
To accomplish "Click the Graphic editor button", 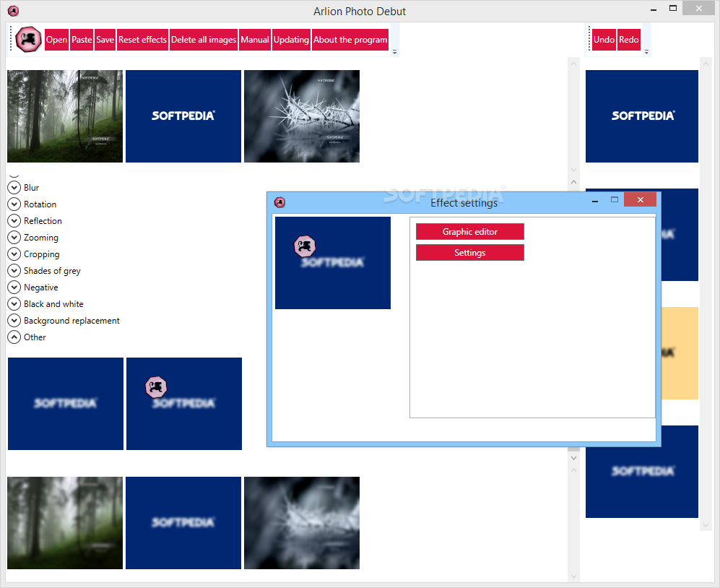I will pos(469,232).
